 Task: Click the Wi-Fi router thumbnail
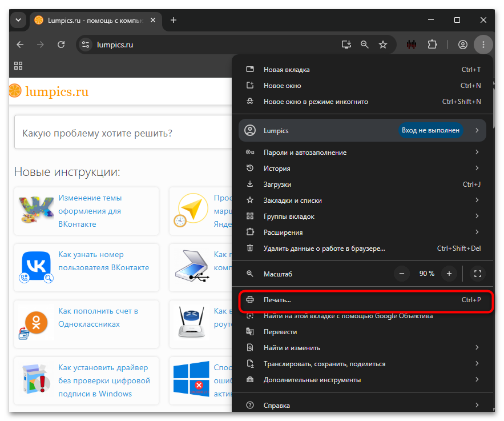coord(192,322)
